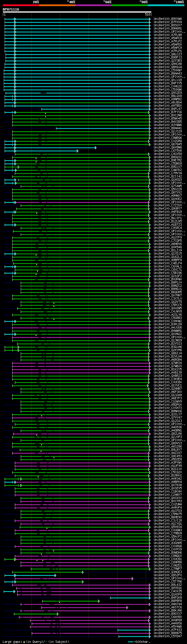Select the UniRef100_B8AA41 label
The width and height of the screenshot is (187, 644).
(168, 128)
